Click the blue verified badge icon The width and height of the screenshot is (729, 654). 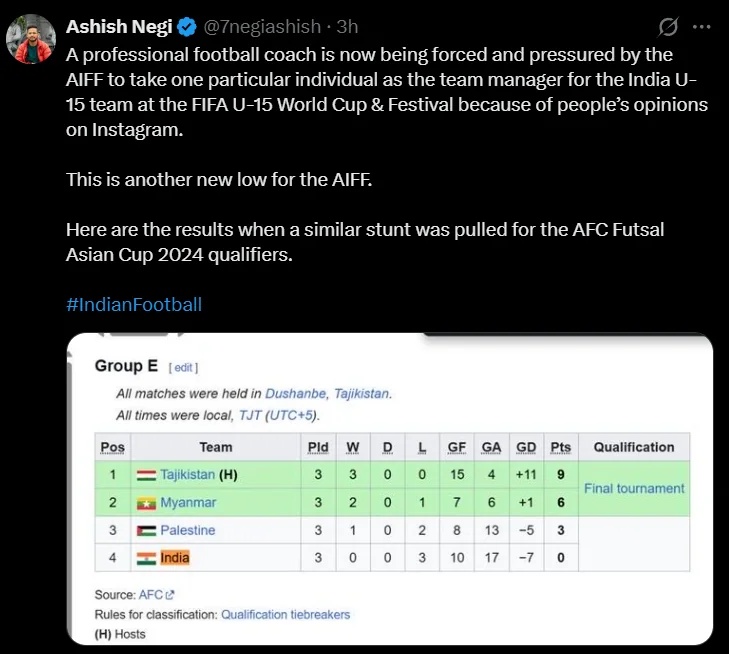pyautogui.click(x=187, y=27)
